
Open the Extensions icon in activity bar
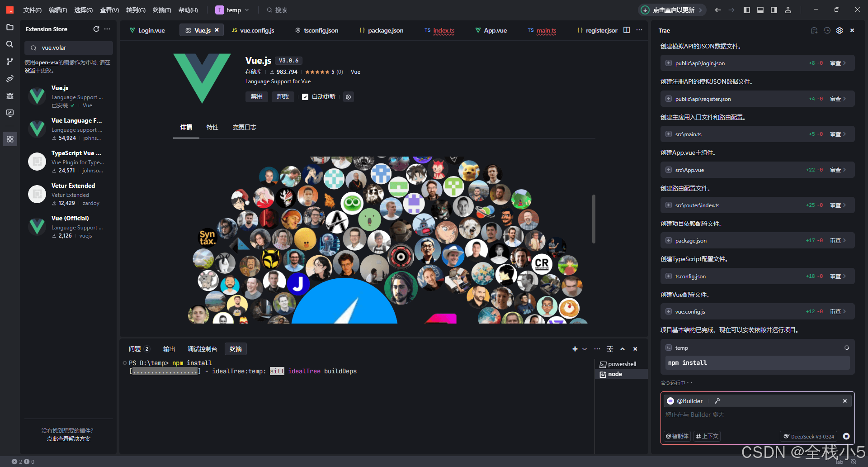click(x=10, y=139)
